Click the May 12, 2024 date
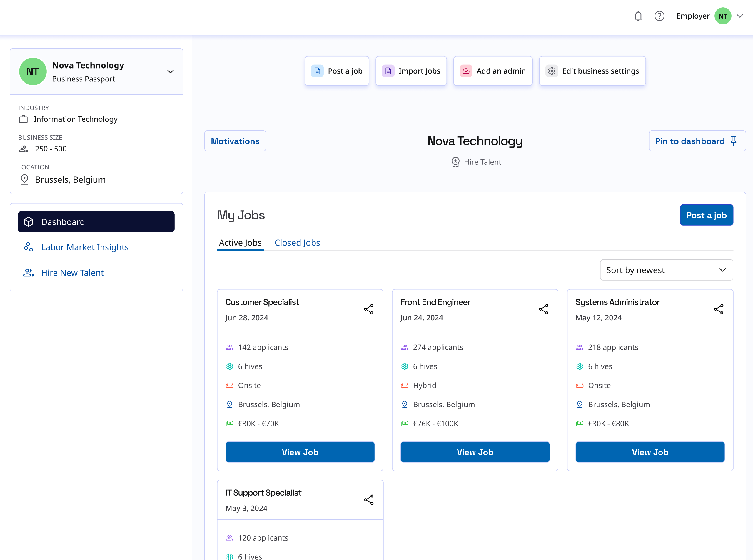 (x=598, y=318)
